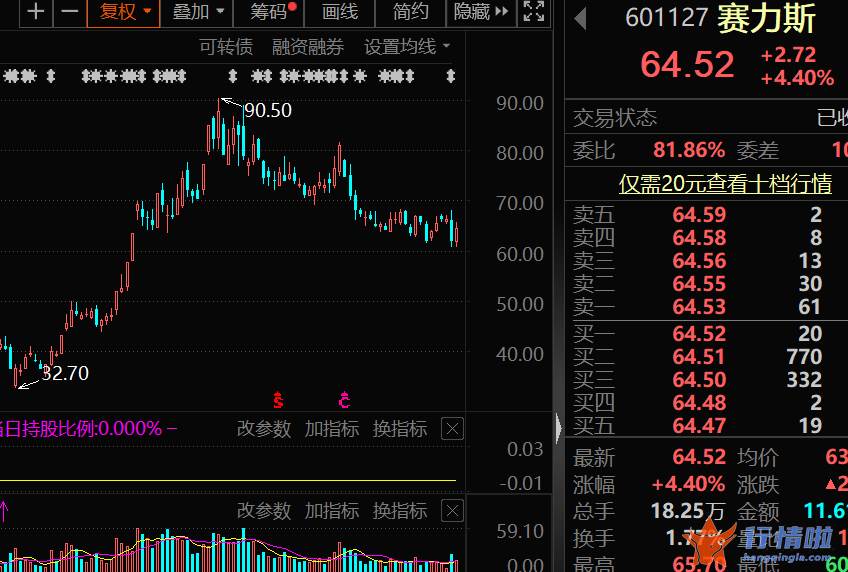Click the red S marker on chart

point(278,400)
